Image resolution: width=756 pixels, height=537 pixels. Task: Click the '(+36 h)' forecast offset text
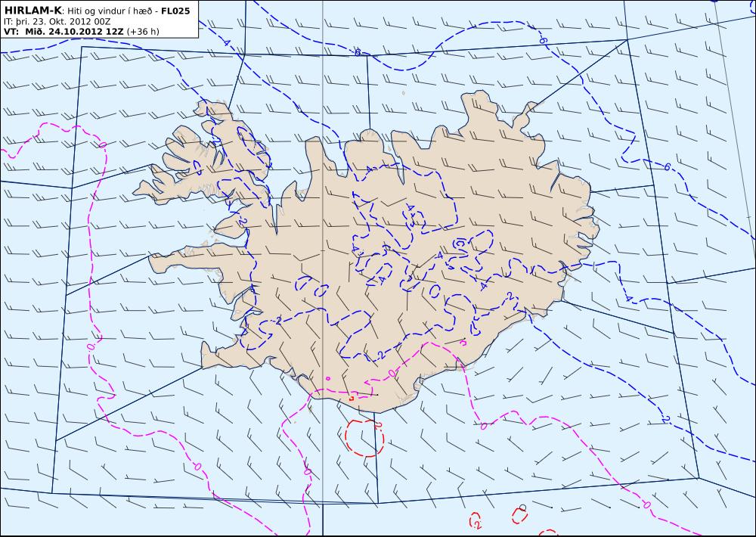[x=143, y=32]
